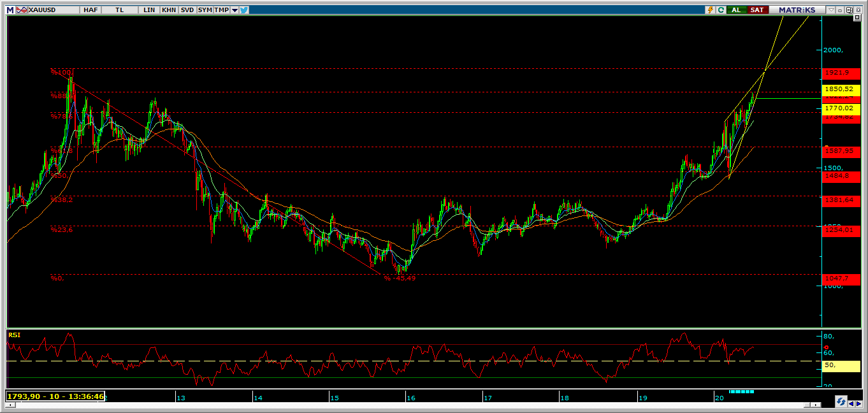The image size is (868, 413).
Task: Select the %23,6 Fibonacci level label
Action: (x=62, y=229)
